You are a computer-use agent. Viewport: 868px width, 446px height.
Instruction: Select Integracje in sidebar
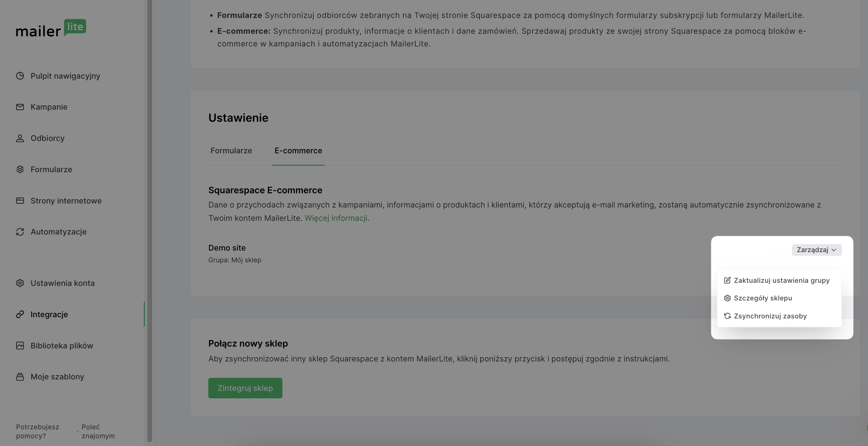coord(49,314)
